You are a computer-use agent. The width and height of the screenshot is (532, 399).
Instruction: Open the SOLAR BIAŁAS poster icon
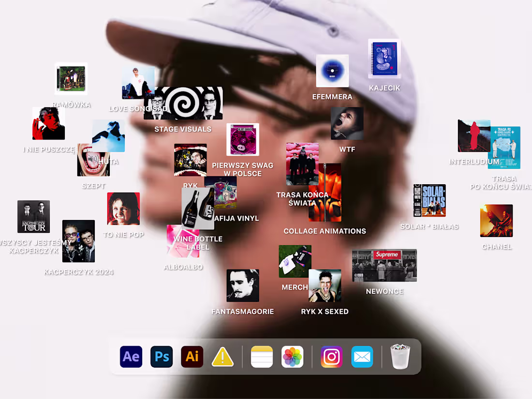pyautogui.click(x=429, y=201)
